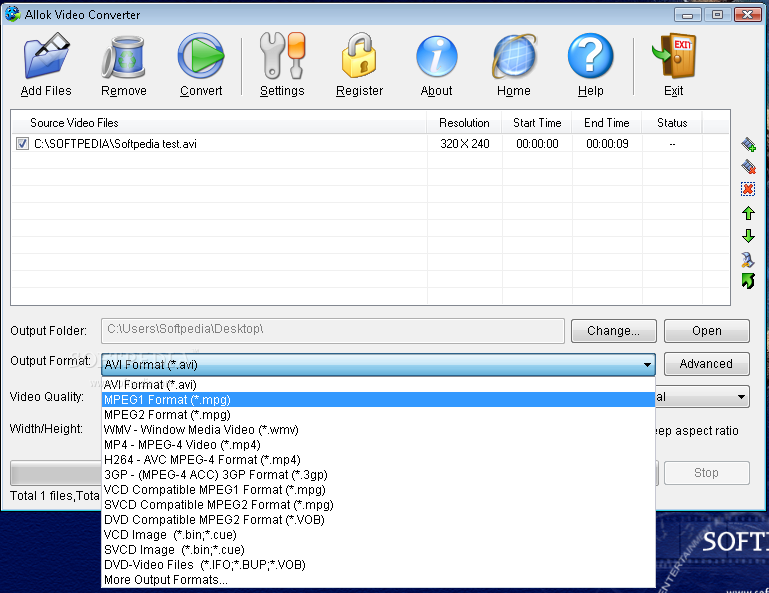Image resolution: width=769 pixels, height=593 pixels.
Task: Select WMV - Window Media Video (*.wmv)
Action: (x=378, y=430)
